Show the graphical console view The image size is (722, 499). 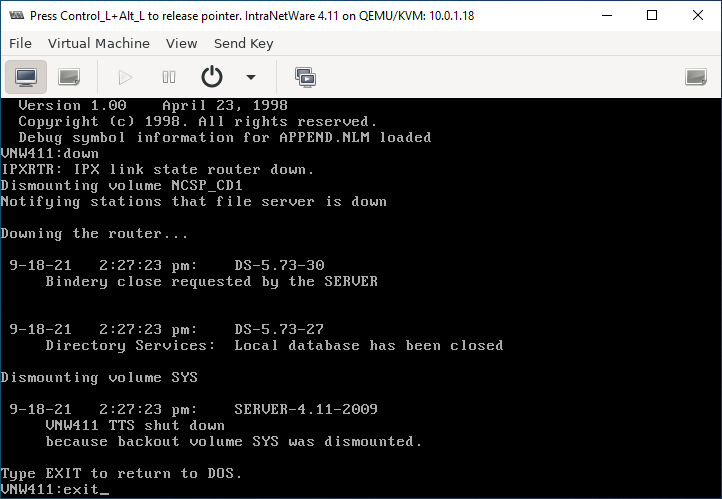click(26, 77)
